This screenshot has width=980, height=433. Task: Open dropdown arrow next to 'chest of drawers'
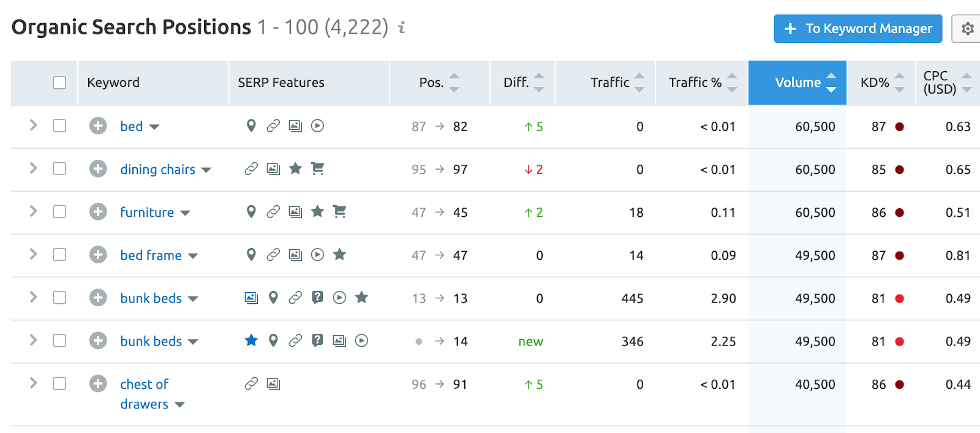[179, 405]
